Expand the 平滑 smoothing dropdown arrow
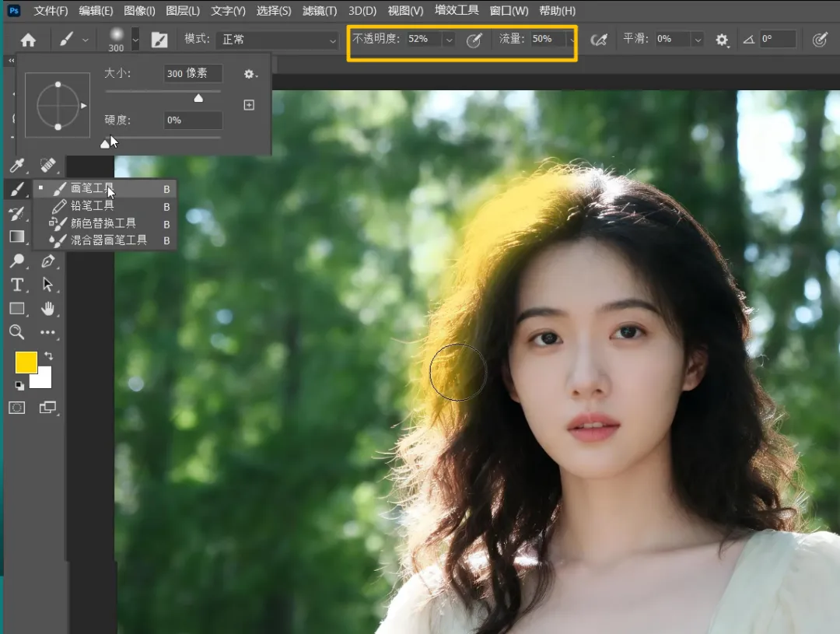 pyautogui.click(x=698, y=40)
